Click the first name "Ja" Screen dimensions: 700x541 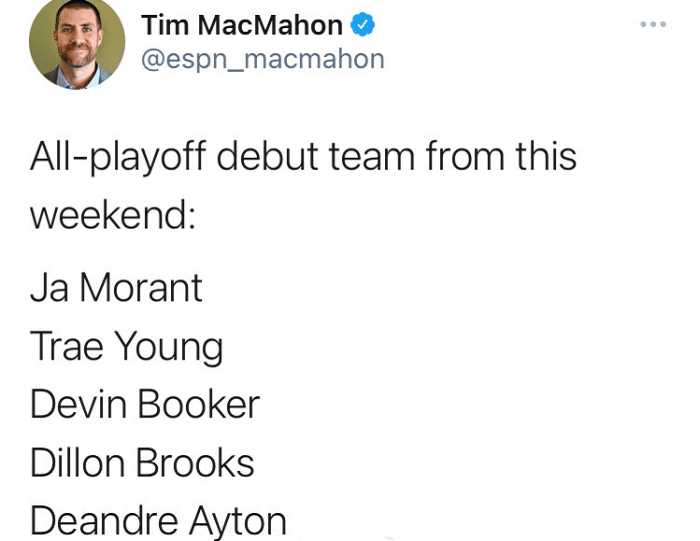(x=49, y=288)
